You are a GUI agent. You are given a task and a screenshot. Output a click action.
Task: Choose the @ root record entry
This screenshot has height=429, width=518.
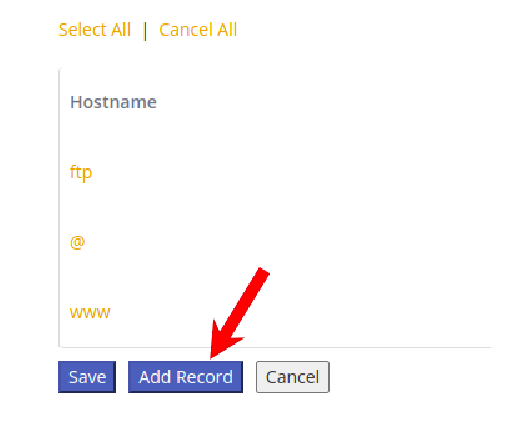click(x=77, y=242)
